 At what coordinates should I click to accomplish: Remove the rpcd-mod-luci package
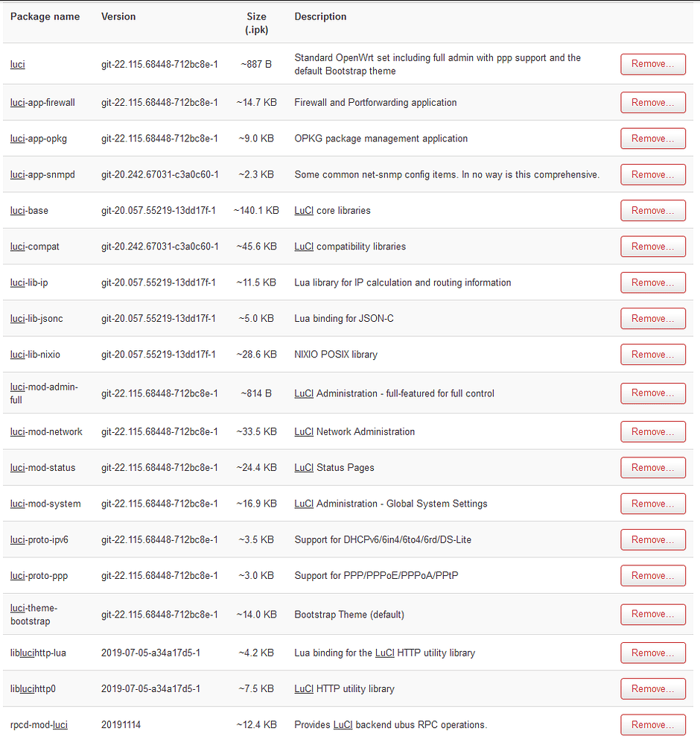pyautogui.click(x=653, y=725)
